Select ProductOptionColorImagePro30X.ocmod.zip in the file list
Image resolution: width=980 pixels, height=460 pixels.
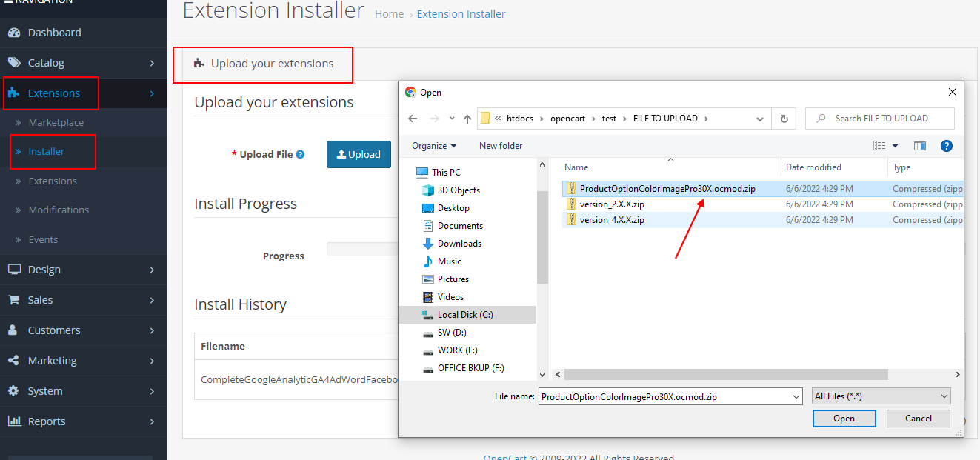(x=667, y=188)
